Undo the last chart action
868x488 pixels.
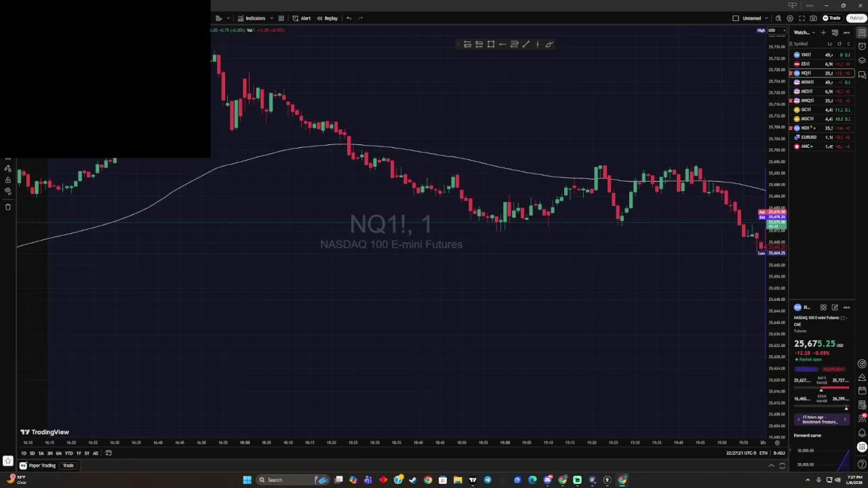[x=349, y=18]
